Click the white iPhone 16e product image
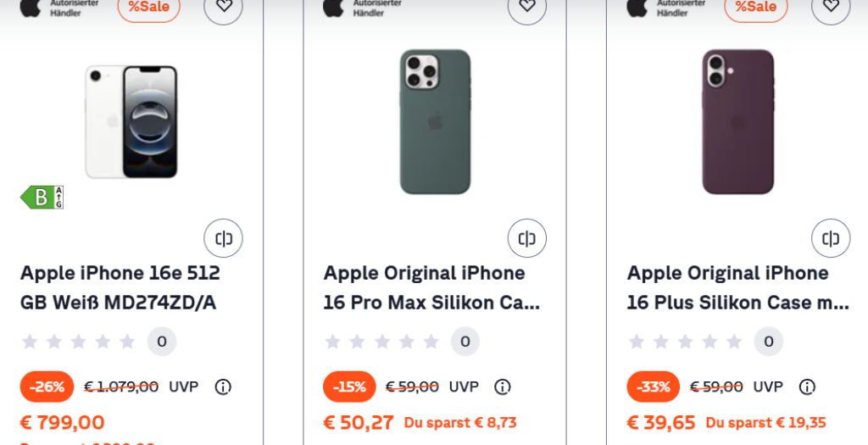 point(131,121)
